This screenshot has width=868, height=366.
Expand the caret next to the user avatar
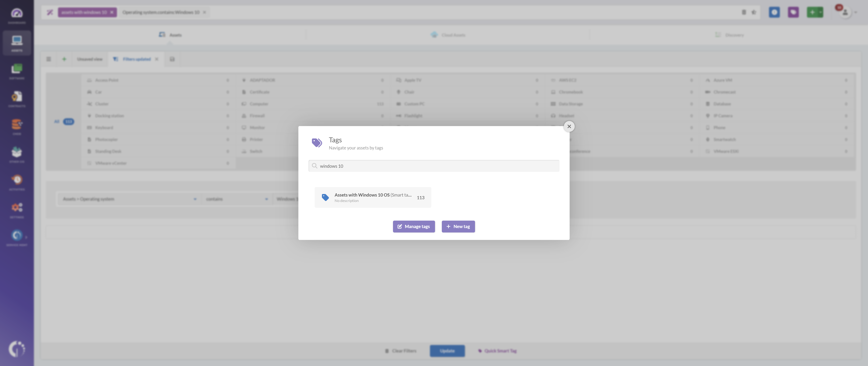855,13
